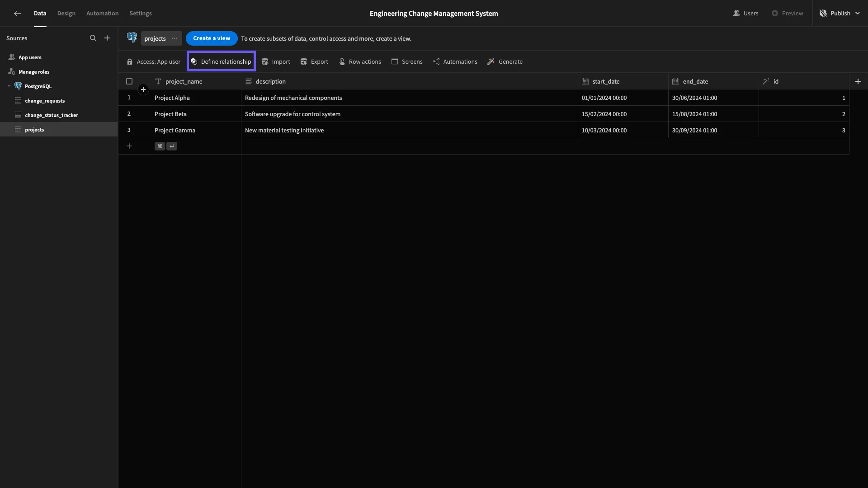Select the id cell of Project Alpha
This screenshot has height=488, width=868.
click(804, 98)
